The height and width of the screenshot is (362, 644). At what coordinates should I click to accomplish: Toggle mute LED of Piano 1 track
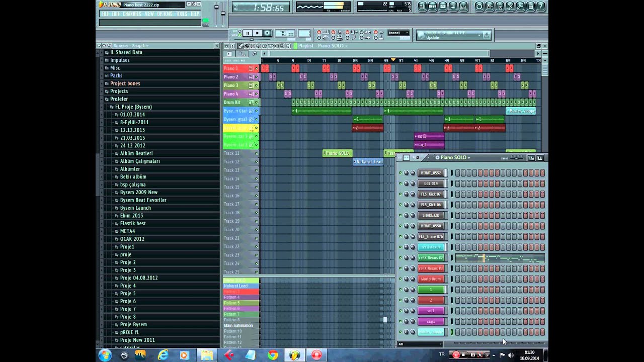tap(257, 68)
